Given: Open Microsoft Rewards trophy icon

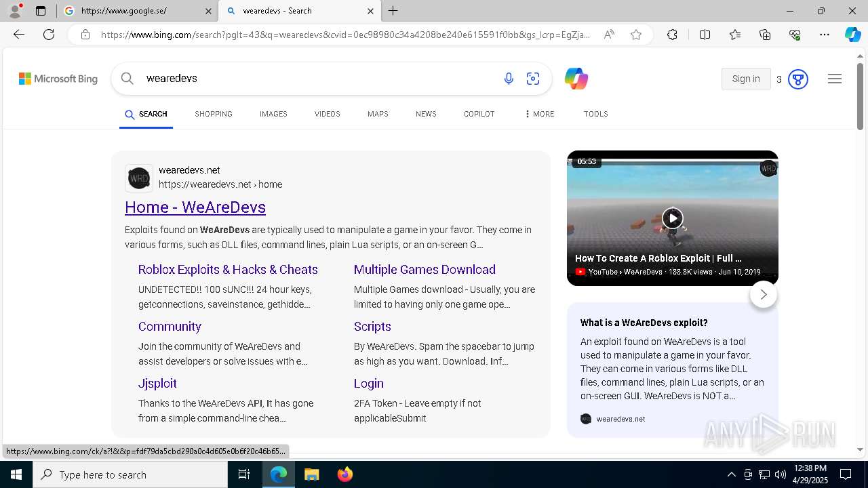Looking at the screenshot, I should 798,79.
